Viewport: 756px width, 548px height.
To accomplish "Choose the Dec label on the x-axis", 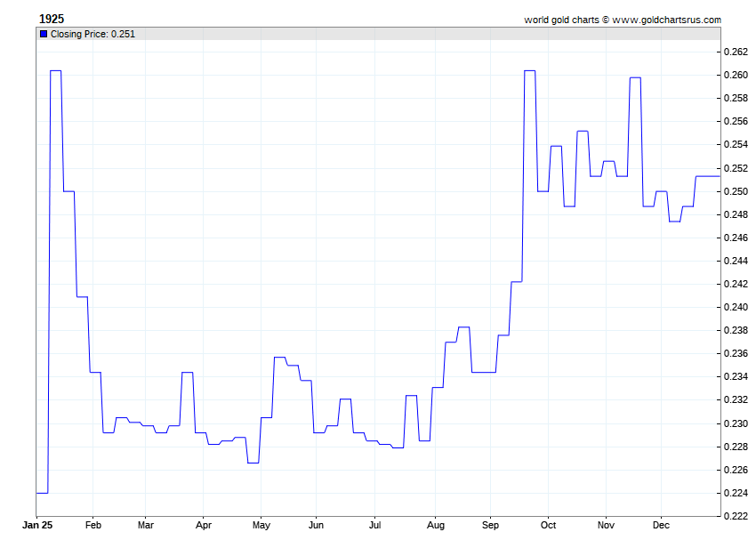I will 661,526.
